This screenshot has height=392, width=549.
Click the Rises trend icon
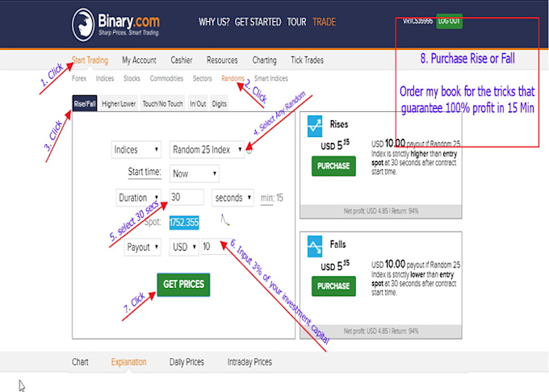coord(314,126)
